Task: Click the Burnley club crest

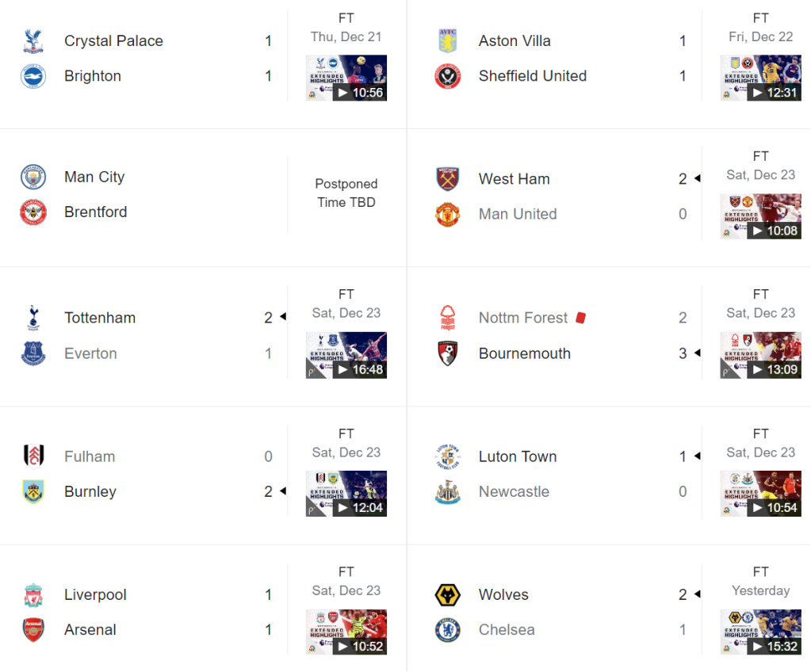Action: pyautogui.click(x=33, y=491)
